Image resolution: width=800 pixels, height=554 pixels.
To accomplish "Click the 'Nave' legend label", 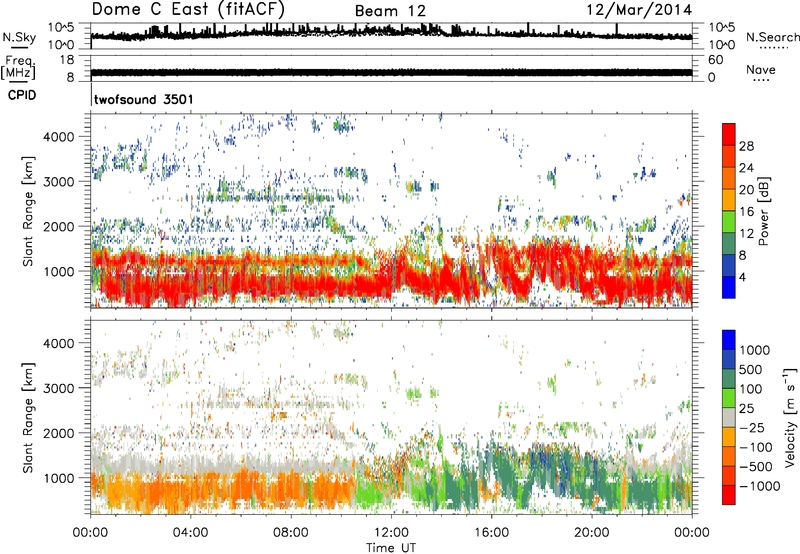I will [x=760, y=69].
